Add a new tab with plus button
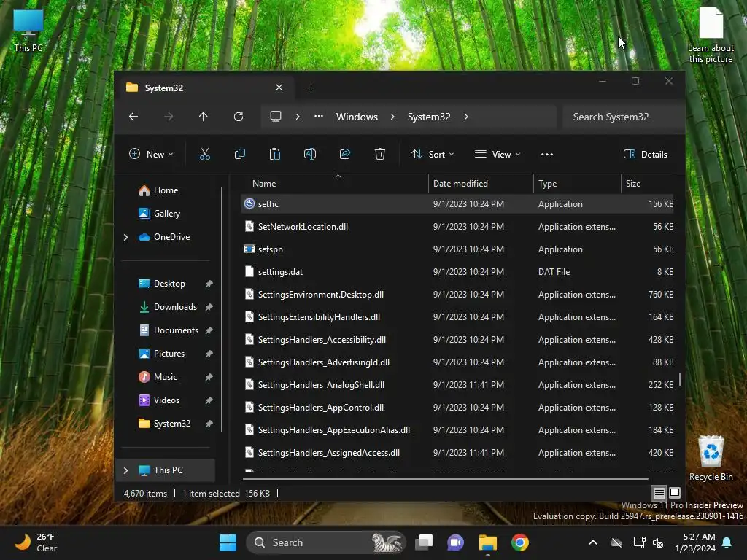This screenshot has height=560, width=747. pos(311,88)
